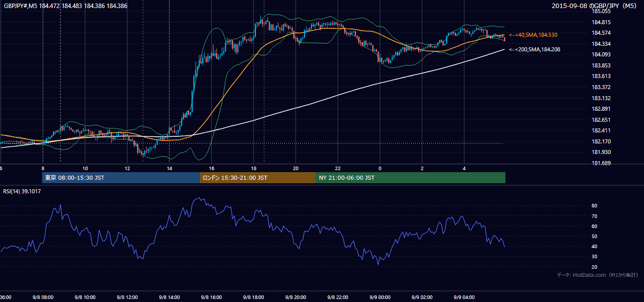Click the 182.411 price axis label
The height and width of the screenshot is (302, 644).
point(601,131)
